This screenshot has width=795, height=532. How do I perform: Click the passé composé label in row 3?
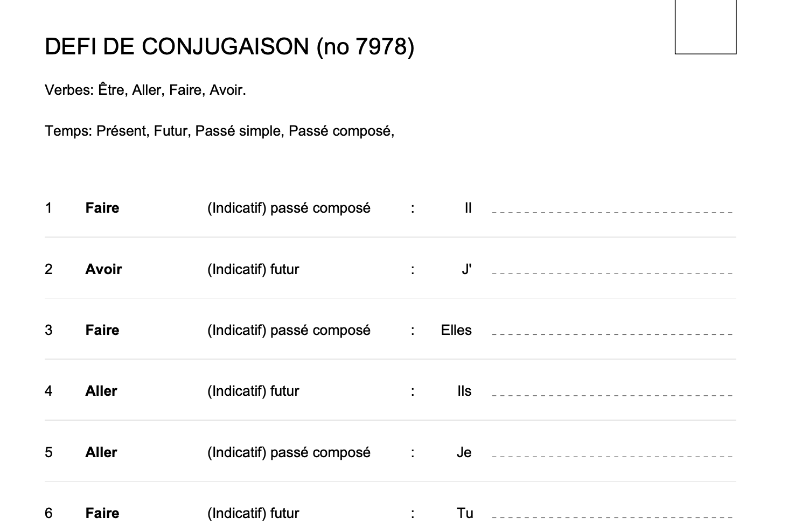[289, 330]
